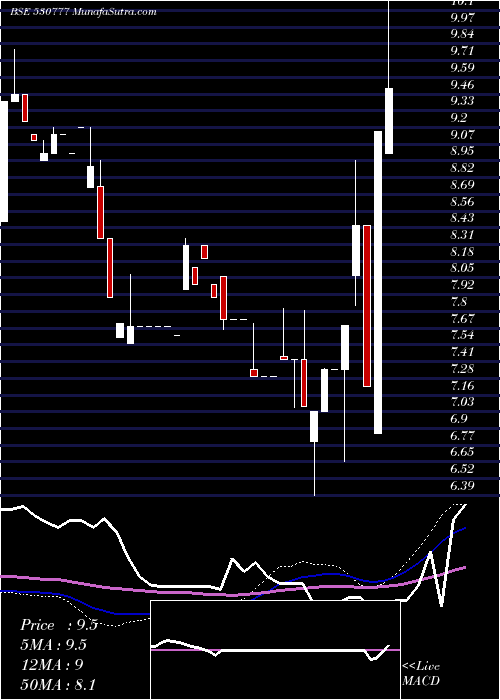Click the 9.59 price axis label
Image resolution: width=500 pixels, height=700 pixels.
coord(462,68)
